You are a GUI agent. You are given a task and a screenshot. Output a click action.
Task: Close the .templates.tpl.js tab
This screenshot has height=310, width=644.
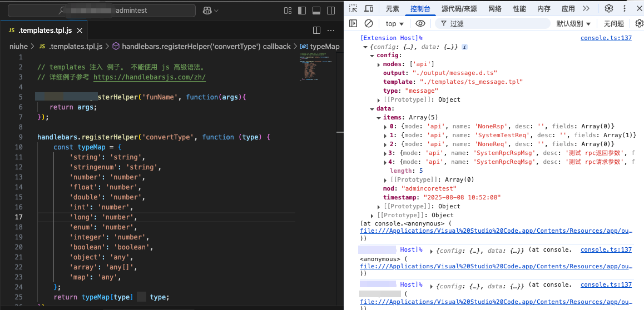tap(80, 31)
